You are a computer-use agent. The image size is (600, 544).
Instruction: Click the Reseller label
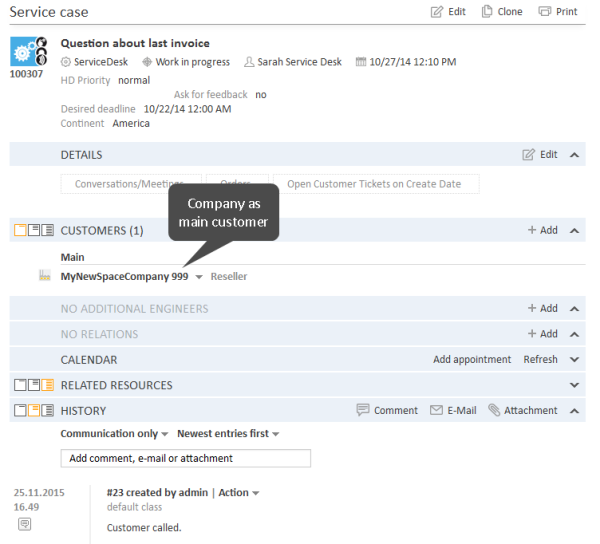click(229, 277)
